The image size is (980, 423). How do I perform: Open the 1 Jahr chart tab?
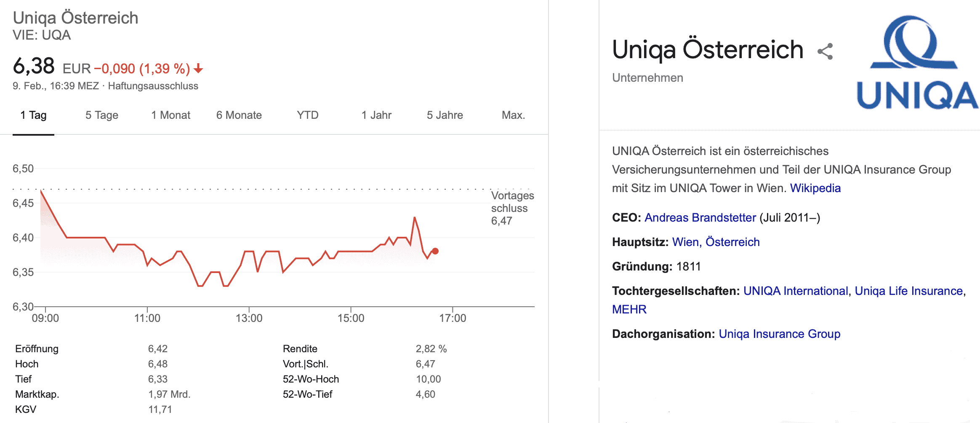point(376,115)
